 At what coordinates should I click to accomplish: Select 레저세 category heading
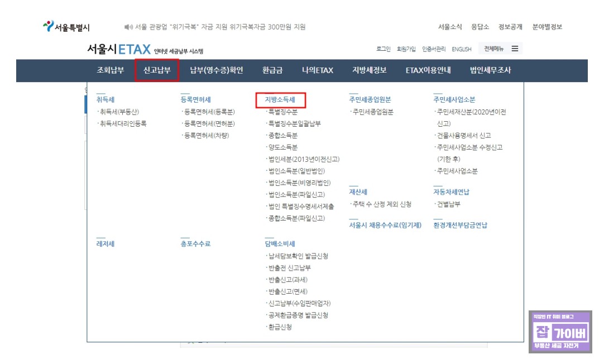pyautogui.click(x=105, y=244)
